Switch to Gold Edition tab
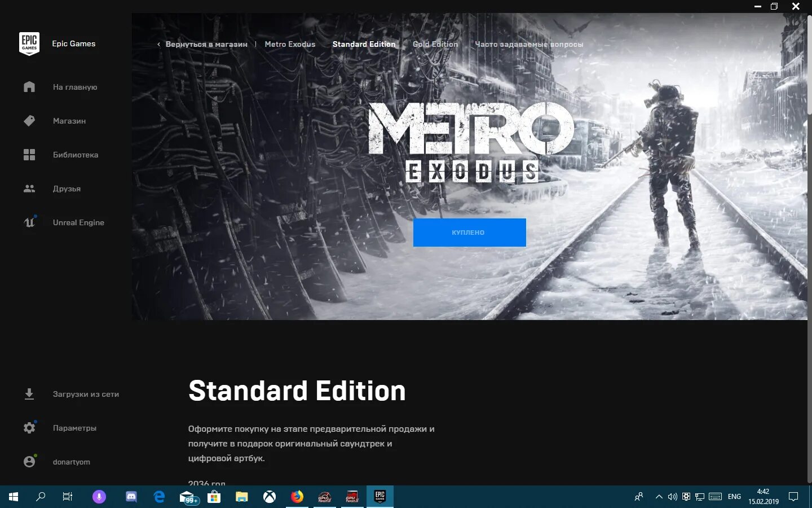 435,44
